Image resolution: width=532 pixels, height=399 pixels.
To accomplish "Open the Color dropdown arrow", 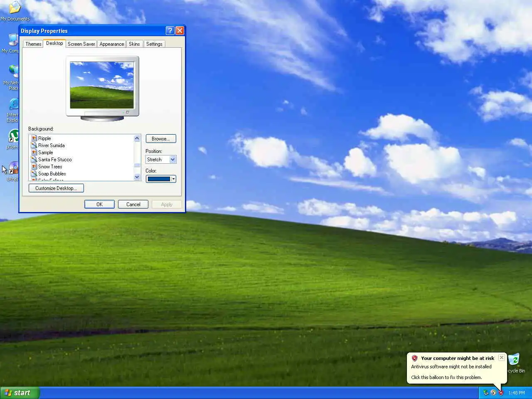I will pos(173,179).
